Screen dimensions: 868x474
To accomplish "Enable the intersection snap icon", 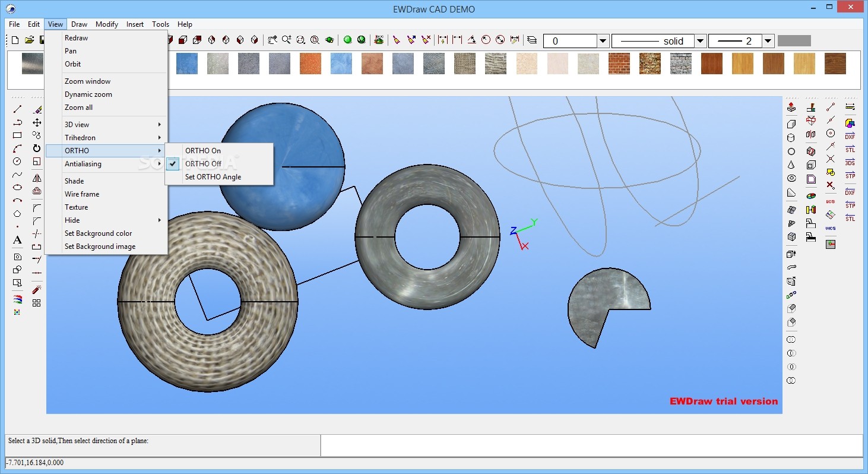I will coord(831,159).
